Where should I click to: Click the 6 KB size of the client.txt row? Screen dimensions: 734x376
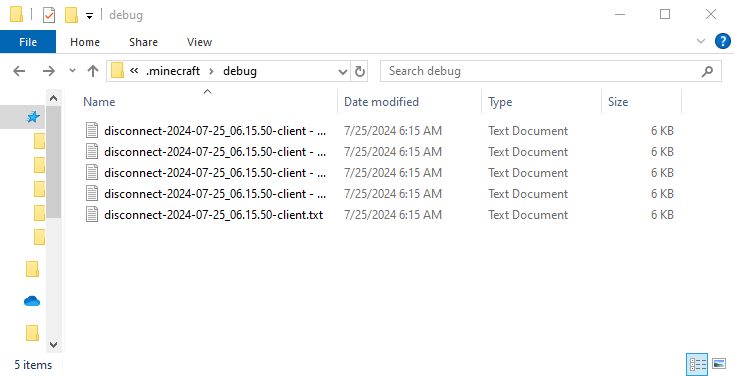pyautogui.click(x=662, y=215)
